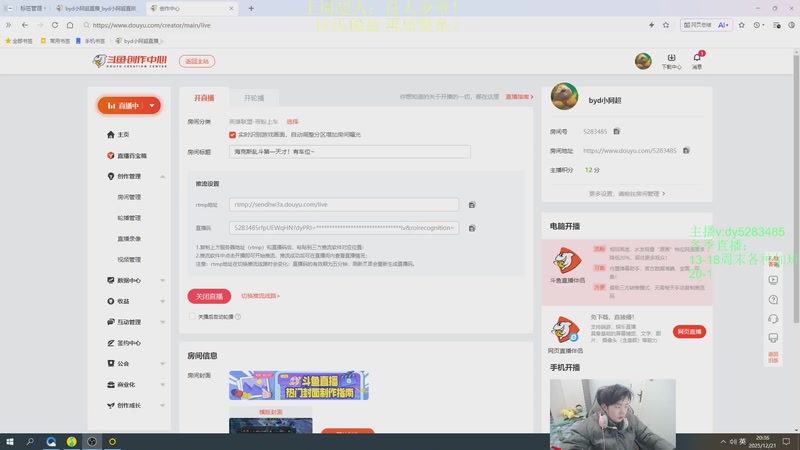
Task: Click the user avatar in top header
Action: [x=643, y=61]
